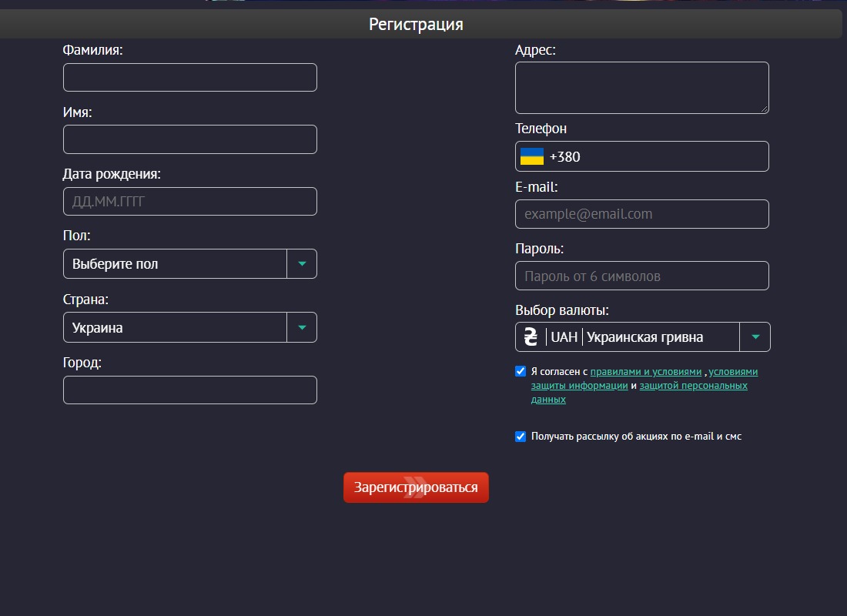Click the Адрес textarea resize handle
The image size is (847, 616).
point(765,109)
